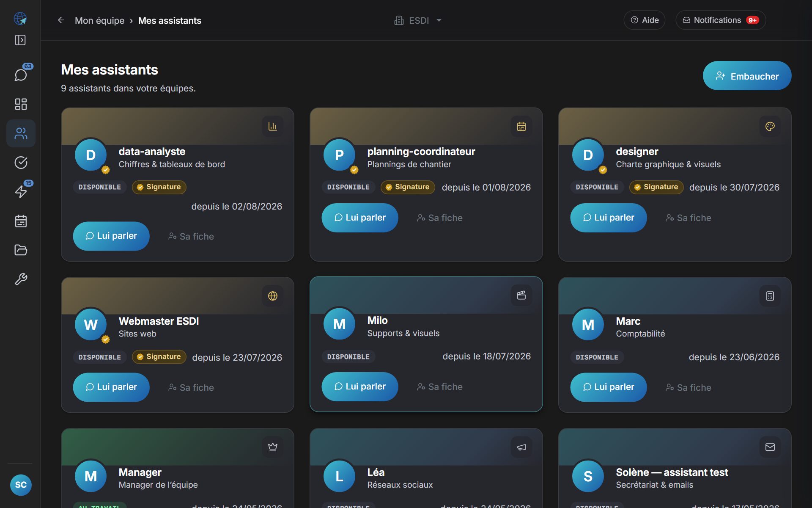Click the Signature badge on Webmaster ESDI
This screenshot has width=812, height=508.
point(159,357)
